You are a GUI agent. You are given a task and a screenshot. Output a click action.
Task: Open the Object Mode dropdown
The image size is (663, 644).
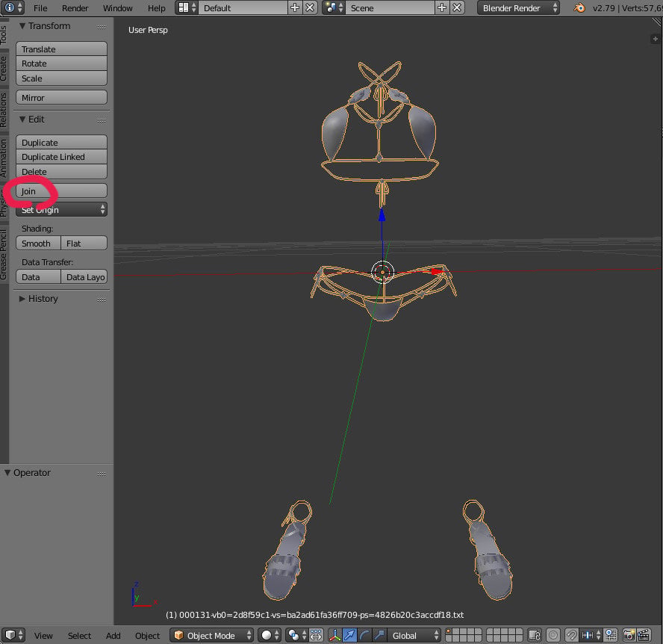(212, 635)
